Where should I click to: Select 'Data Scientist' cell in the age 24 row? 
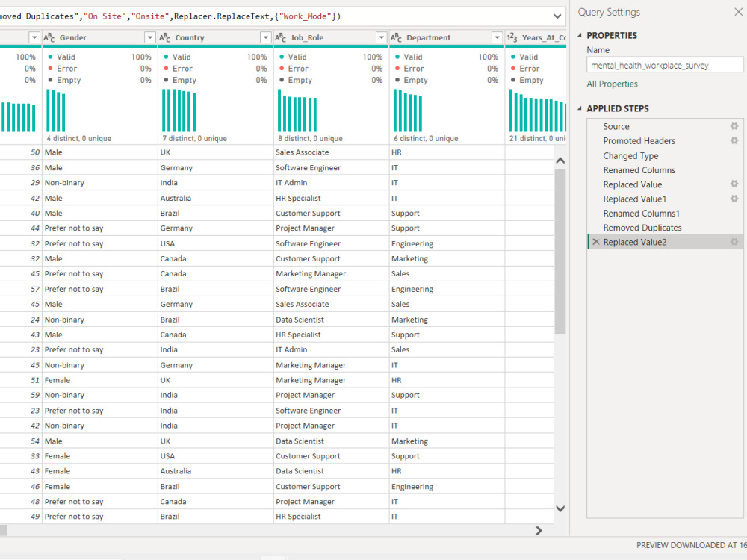click(331, 320)
